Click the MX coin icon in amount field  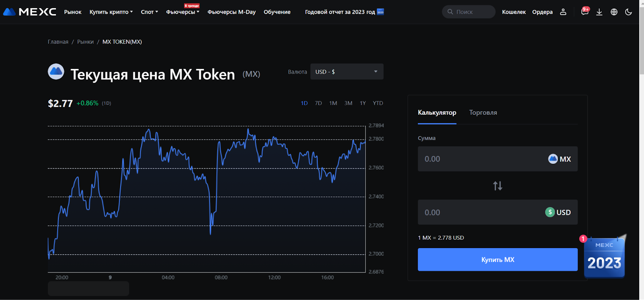pyautogui.click(x=553, y=159)
